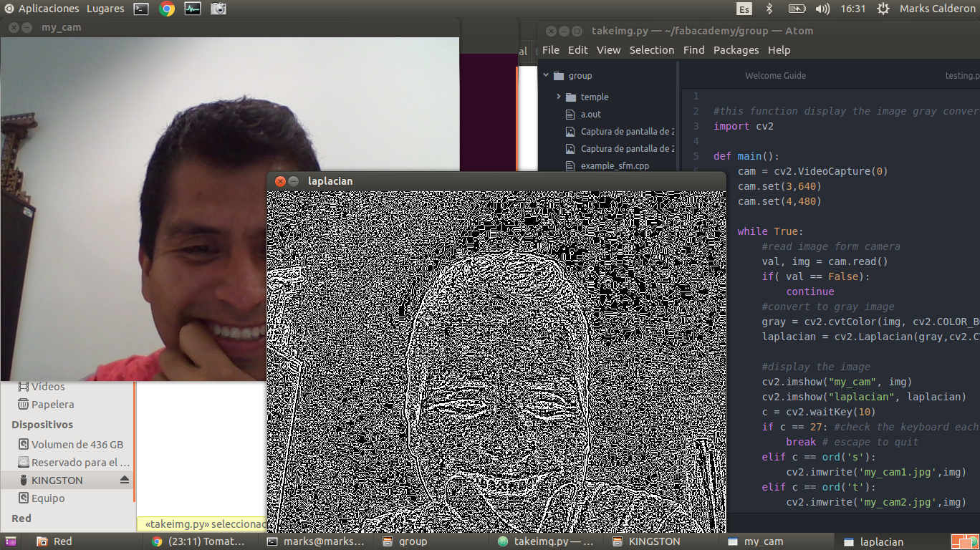Viewport: 980px width, 550px height.
Task: Expand the temple folder in Atom's tree
Action: (558, 97)
